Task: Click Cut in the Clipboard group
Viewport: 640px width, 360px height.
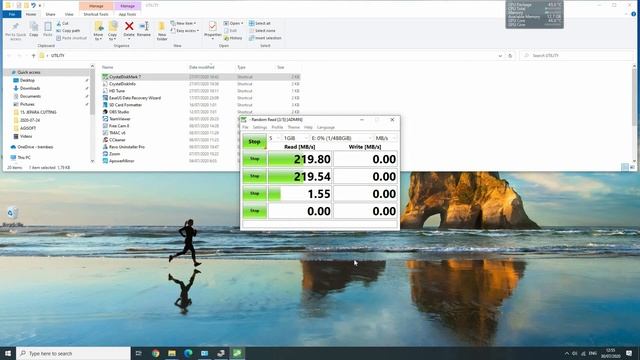Action: (x=62, y=23)
